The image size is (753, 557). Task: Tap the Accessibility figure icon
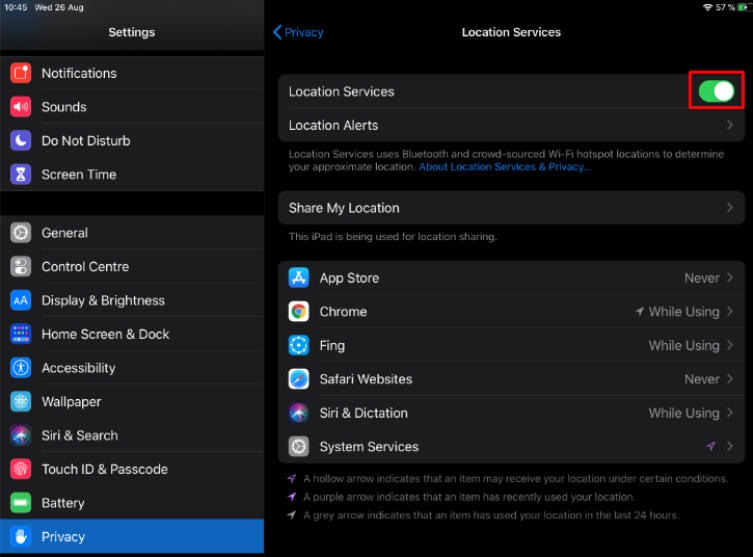pyautogui.click(x=21, y=368)
